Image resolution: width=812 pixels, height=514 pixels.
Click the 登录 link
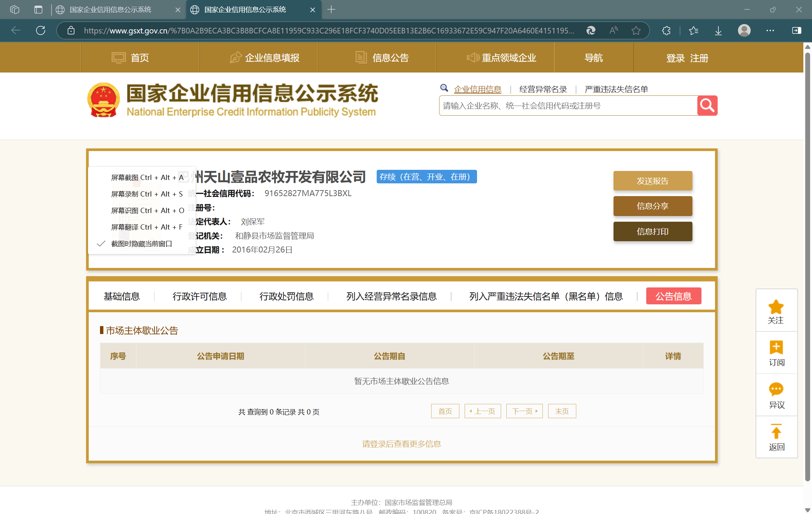(x=676, y=58)
